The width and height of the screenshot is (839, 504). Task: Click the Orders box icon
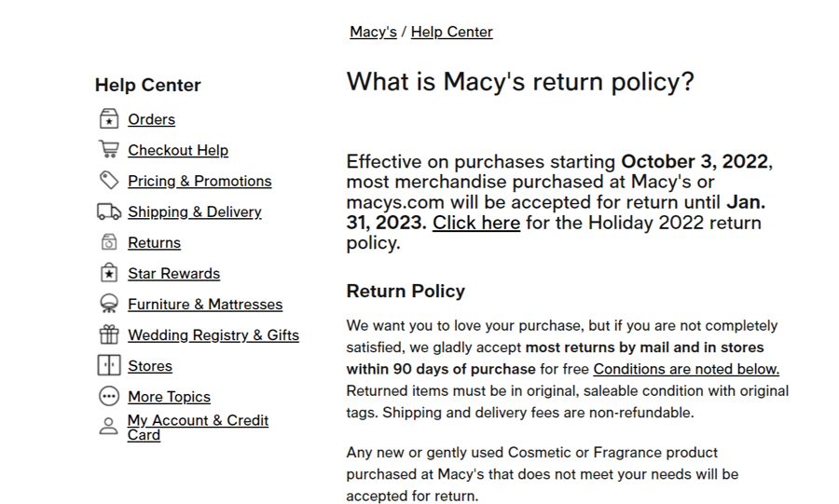click(x=109, y=119)
